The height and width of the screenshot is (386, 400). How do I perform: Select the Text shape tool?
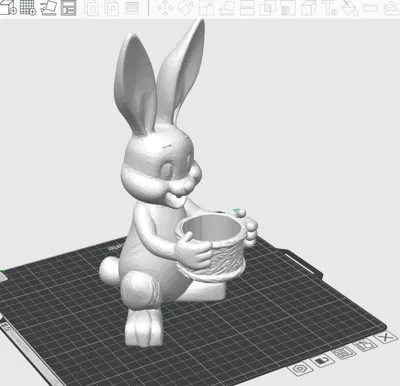tap(329, 8)
